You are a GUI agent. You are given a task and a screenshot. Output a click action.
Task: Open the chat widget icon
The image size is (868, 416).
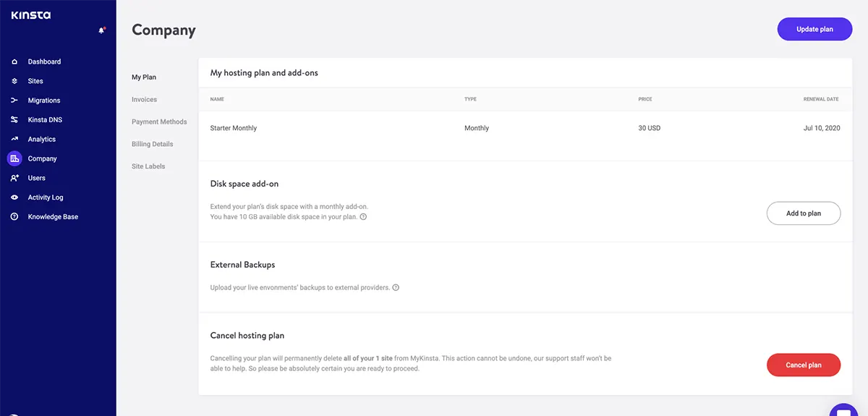(x=843, y=409)
